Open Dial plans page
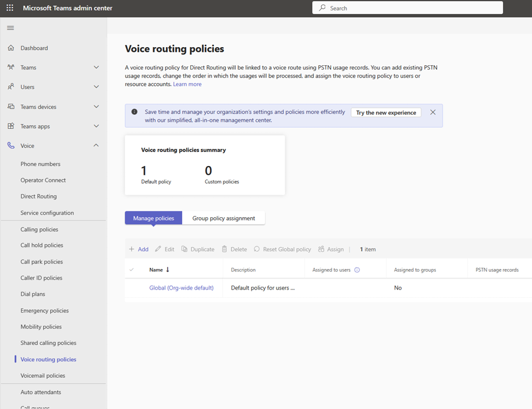Screen dimensions: 532x409 click(33, 294)
